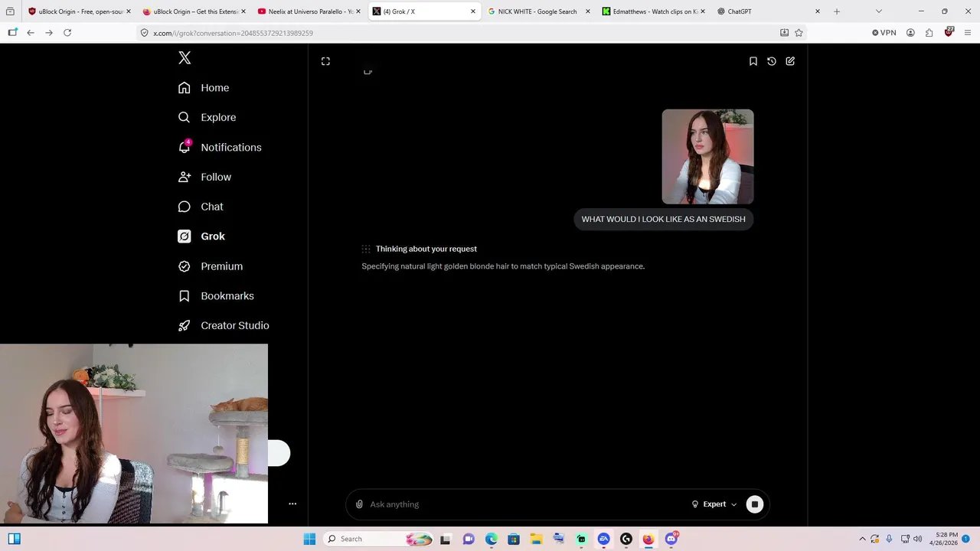
Task: Open Discord from the taskbar
Action: click(671, 539)
